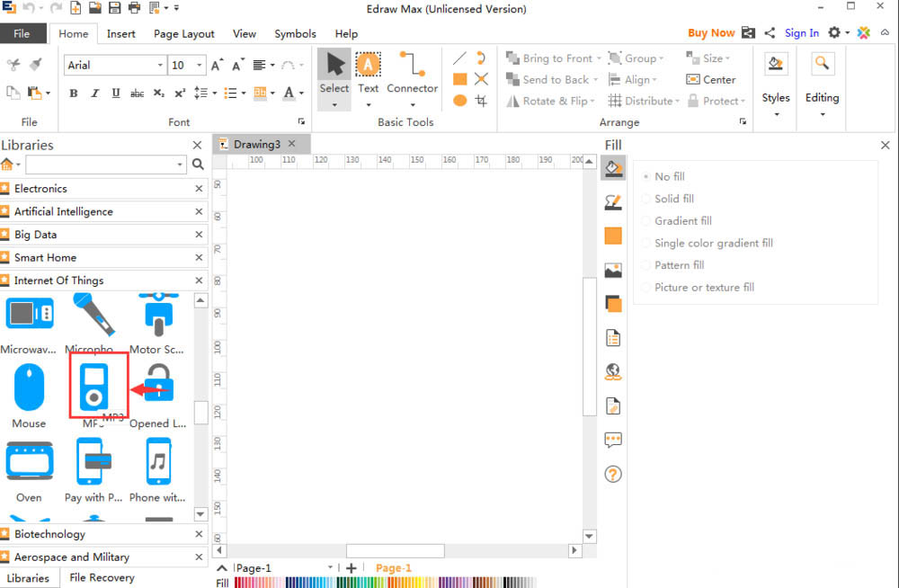Expand the Biotechnology library section
899x588 pixels.
(x=49, y=534)
